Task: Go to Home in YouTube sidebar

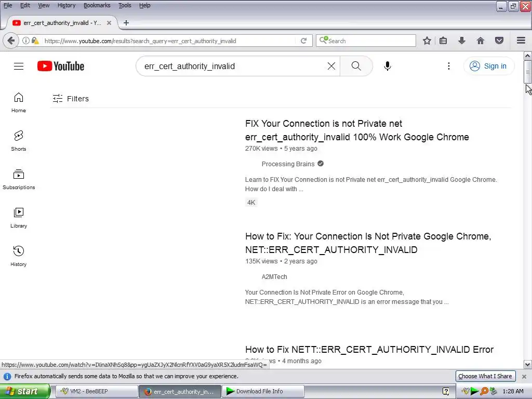Action: [x=19, y=102]
